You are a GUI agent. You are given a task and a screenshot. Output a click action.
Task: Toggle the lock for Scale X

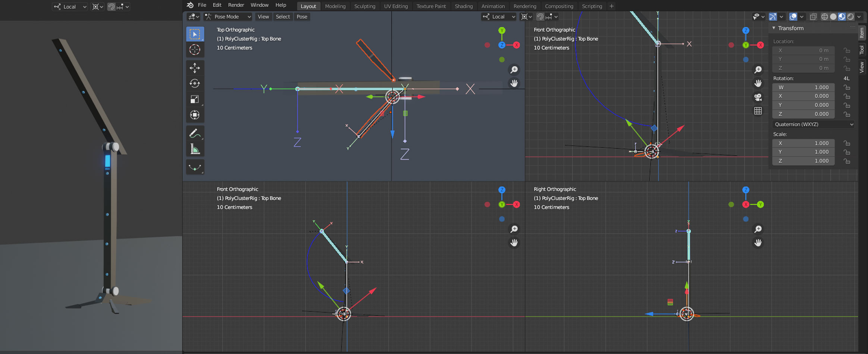[x=847, y=143]
